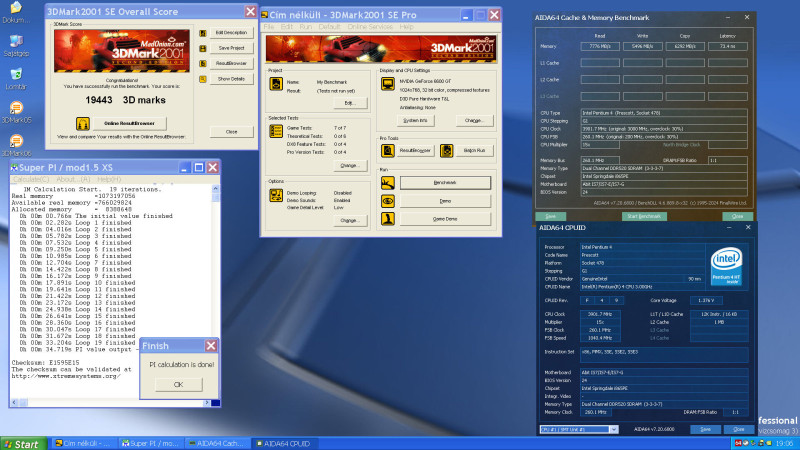
Task: Click the Super PI title bar icon
Action: point(14,167)
